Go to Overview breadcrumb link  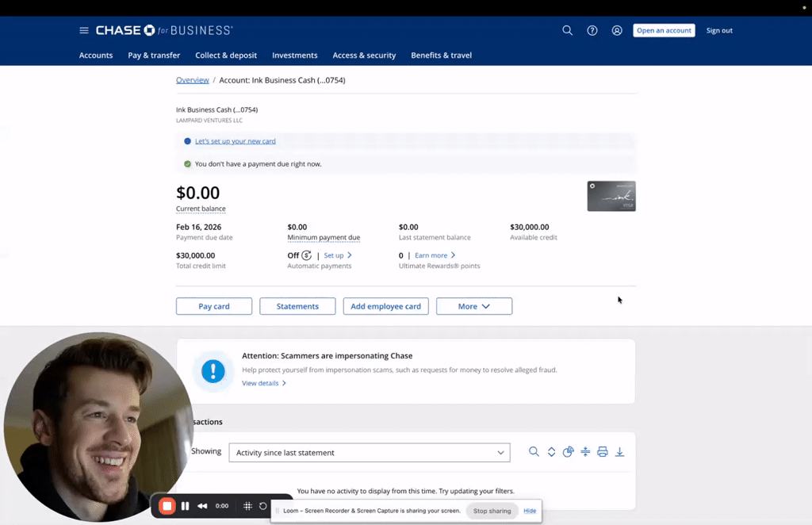click(192, 80)
